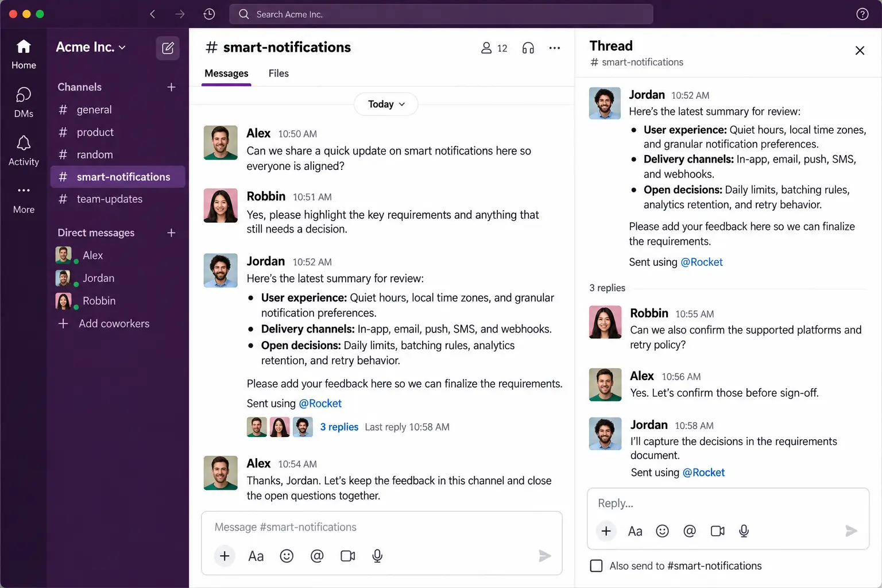The image size is (882, 588).
Task: View the 12 channel members
Action: (x=494, y=48)
